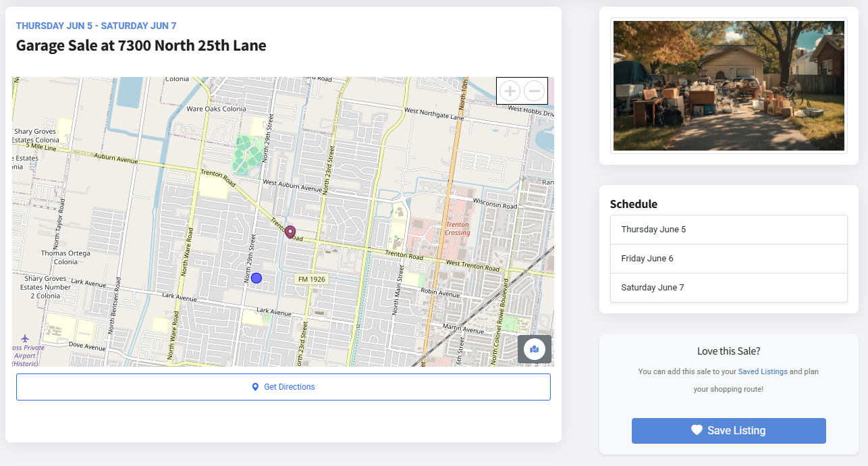This screenshot has width=868, height=466.
Task: Open the garage sale photo thumbnail
Action: coord(728,85)
